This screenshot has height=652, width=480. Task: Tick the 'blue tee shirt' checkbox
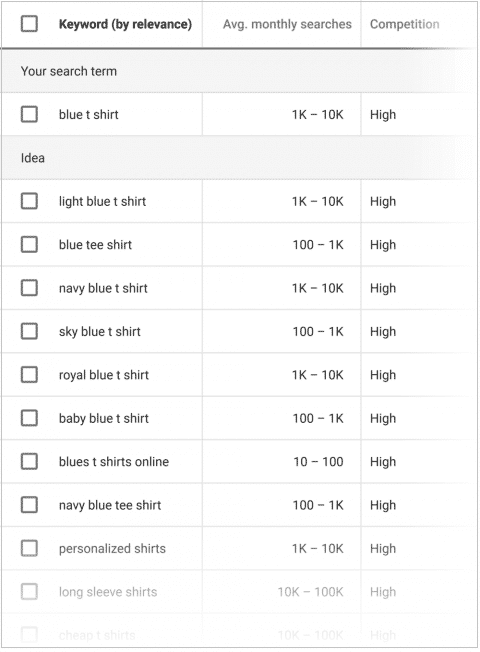pos(29,244)
